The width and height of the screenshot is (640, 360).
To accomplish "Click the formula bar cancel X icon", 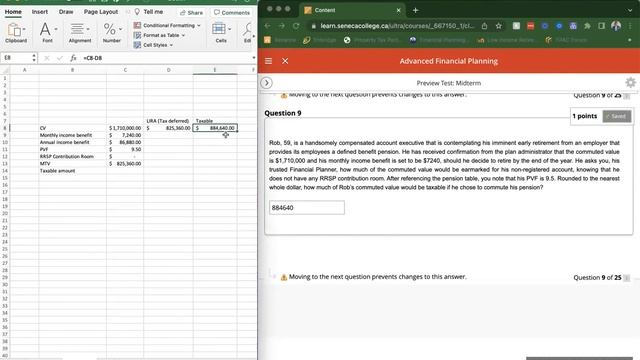I will tap(47, 58).
